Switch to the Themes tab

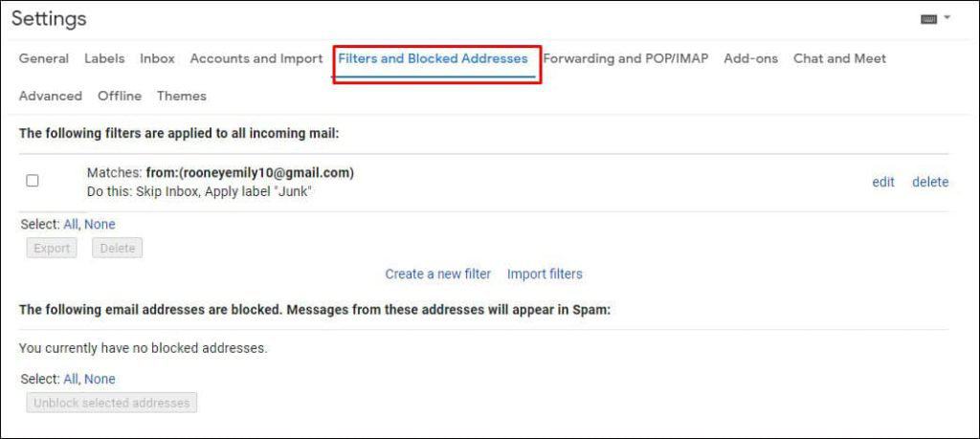182,96
